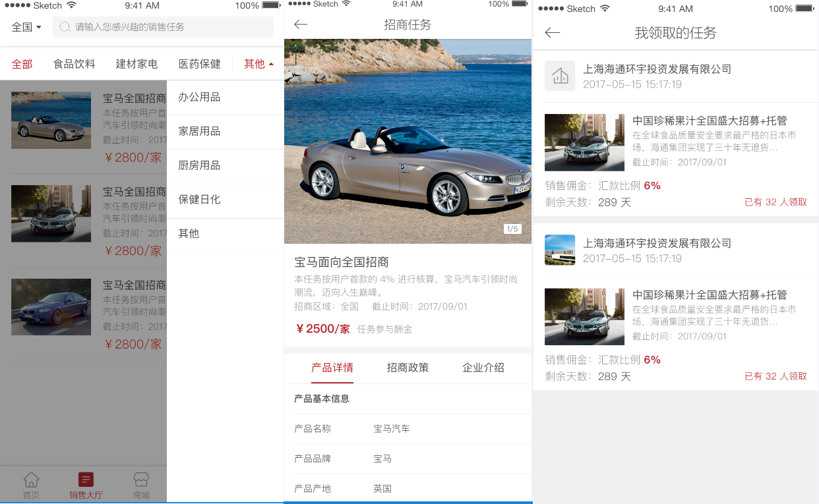Screen dimensions: 819x504
Task: Switch to the 产品详情 tab
Action: [x=332, y=368]
